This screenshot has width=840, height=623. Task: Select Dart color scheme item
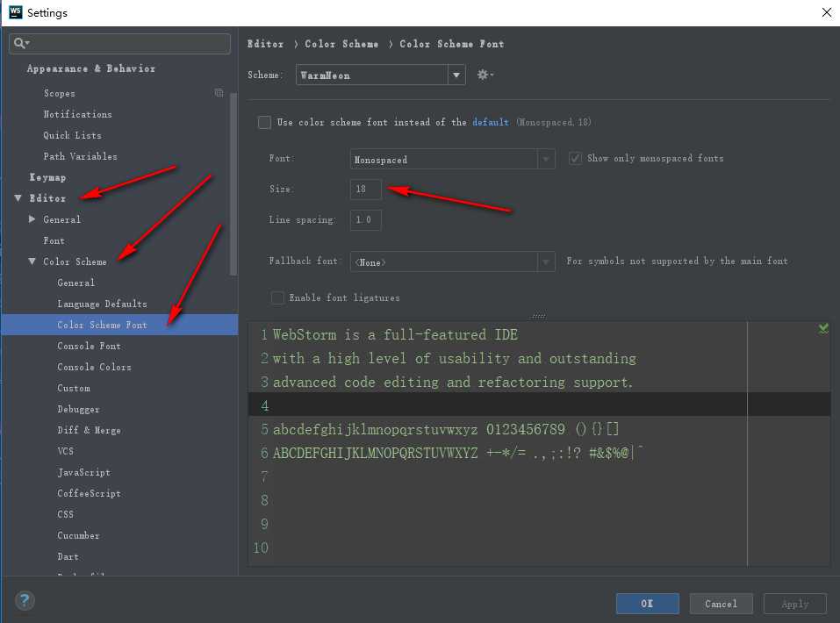pyautogui.click(x=68, y=556)
